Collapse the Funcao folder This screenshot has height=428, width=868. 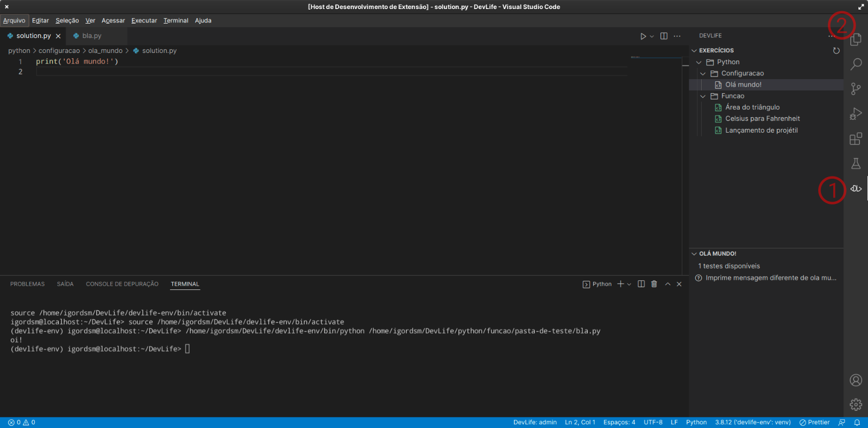pyautogui.click(x=703, y=96)
